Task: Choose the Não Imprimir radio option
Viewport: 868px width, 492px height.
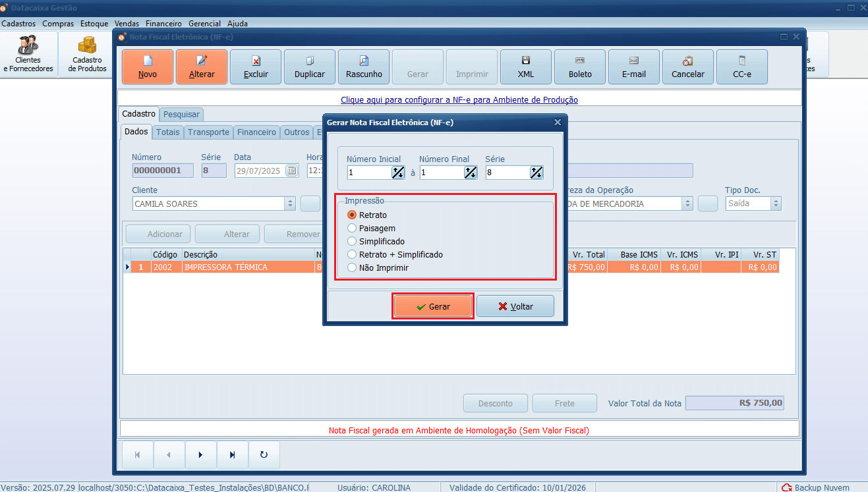Action: pyautogui.click(x=352, y=268)
